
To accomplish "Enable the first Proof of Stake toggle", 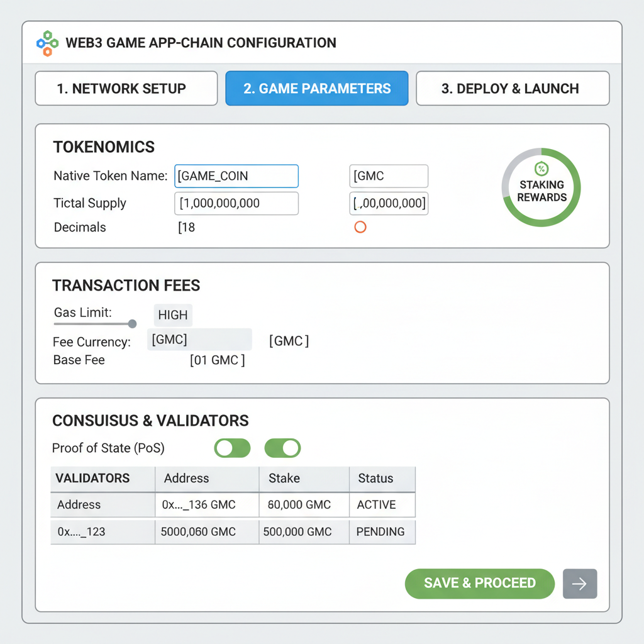I will (232, 448).
